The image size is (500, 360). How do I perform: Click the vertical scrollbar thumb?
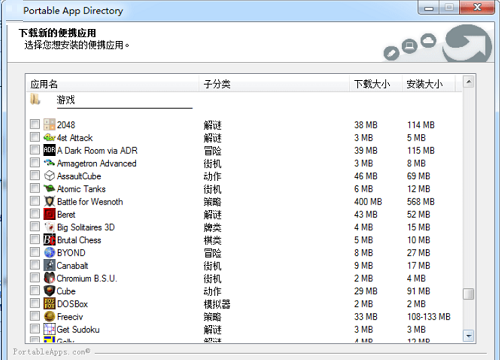(x=469, y=294)
